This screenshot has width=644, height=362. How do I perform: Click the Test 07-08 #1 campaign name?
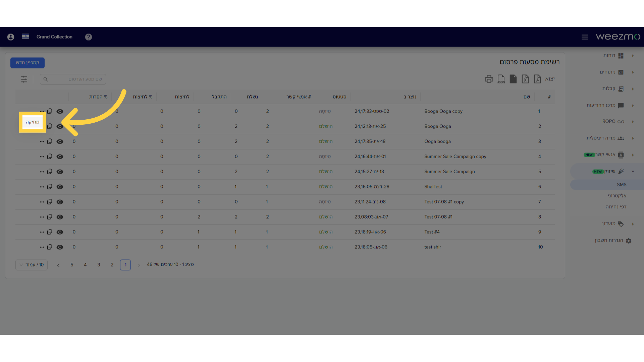(438, 217)
